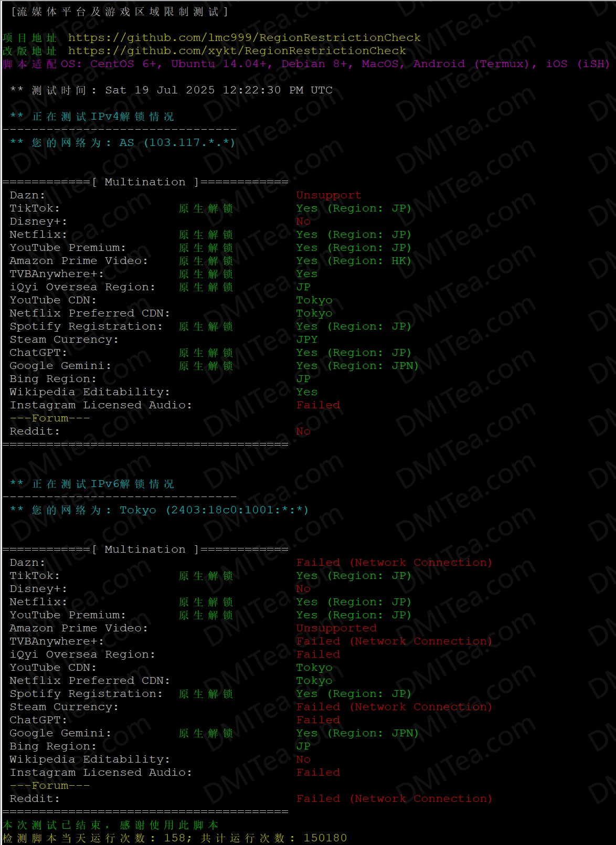The width and height of the screenshot is (616, 845).
Task: Click the YouTube CDN 'Tokyo' value under IPv4
Action: pyautogui.click(x=314, y=300)
